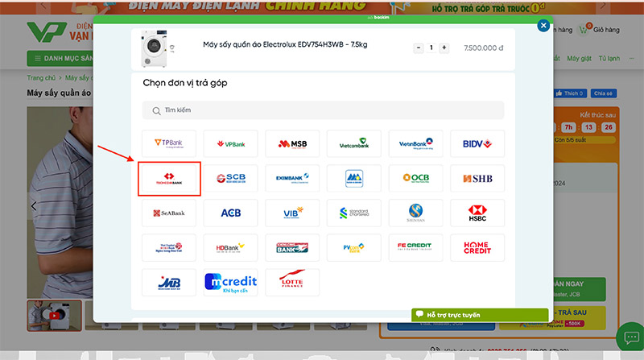Select VIB bank tile
The width and height of the screenshot is (644, 360).
pos(292,213)
